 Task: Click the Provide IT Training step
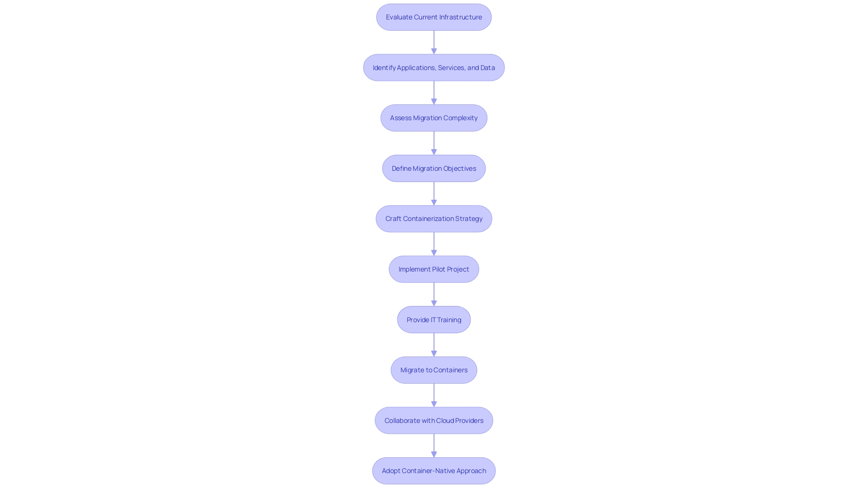pos(434,319)
